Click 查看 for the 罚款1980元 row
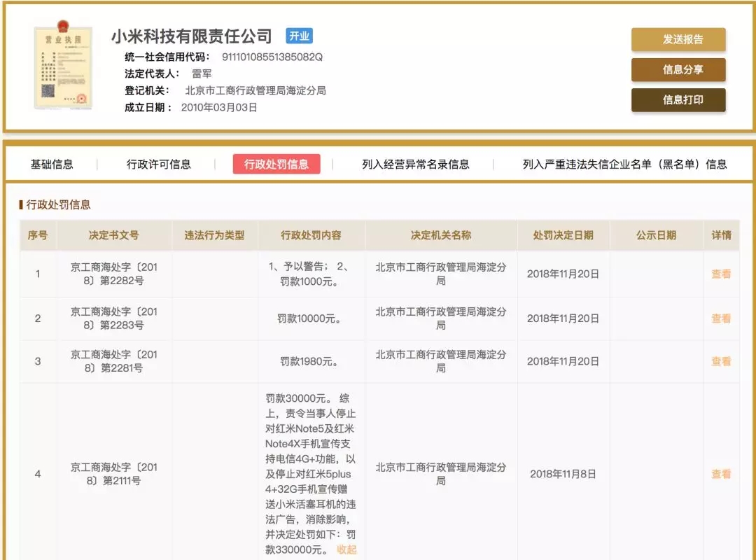The height and width of the screenshot is (560, 756). (x=721, y=361)
